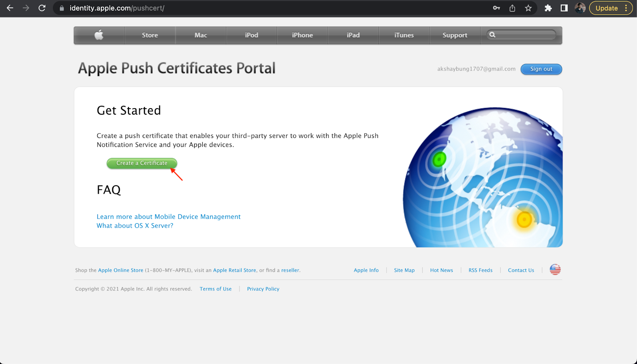Click the browser forward arrow
Screen dimensions: 637x364
26,8
